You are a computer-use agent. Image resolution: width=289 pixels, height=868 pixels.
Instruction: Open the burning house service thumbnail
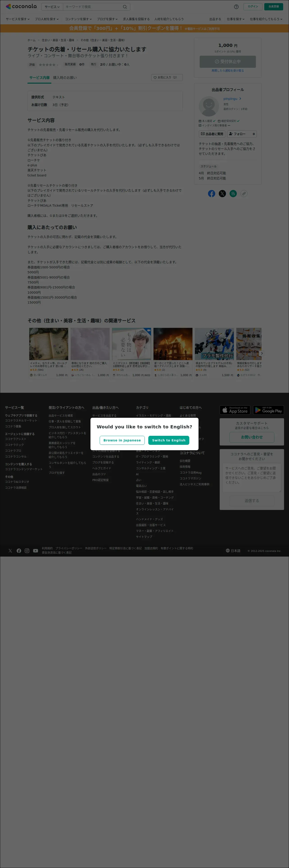click(173, 344)
